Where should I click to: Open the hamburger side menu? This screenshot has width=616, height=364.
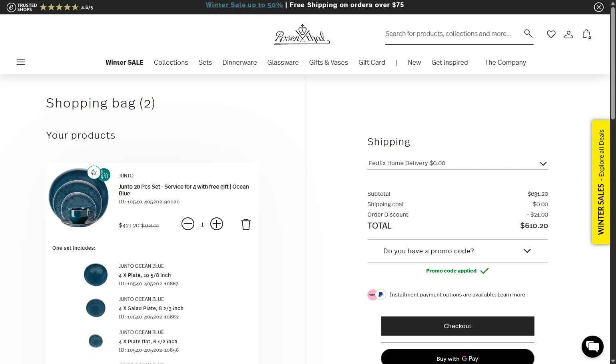[21, 62]
